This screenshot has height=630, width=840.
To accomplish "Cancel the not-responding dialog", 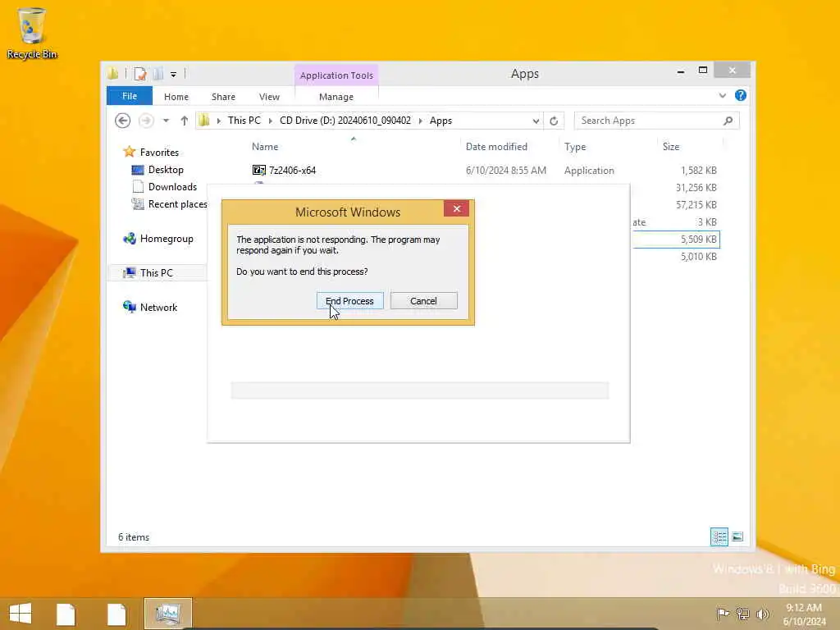I will pos(424,300).
